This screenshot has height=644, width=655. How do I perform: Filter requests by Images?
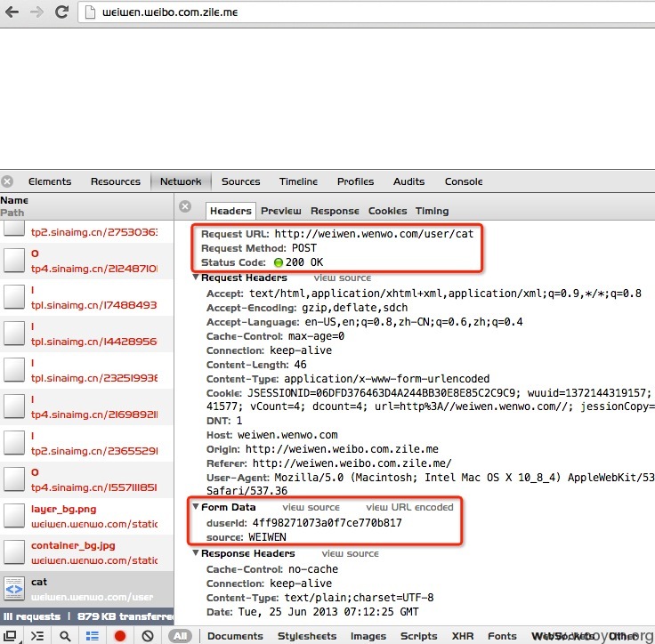[368, 636]
